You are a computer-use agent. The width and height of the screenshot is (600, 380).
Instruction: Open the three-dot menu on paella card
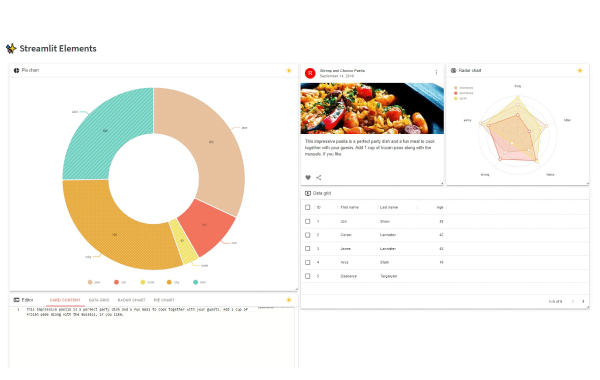click(x=436, y=72)
